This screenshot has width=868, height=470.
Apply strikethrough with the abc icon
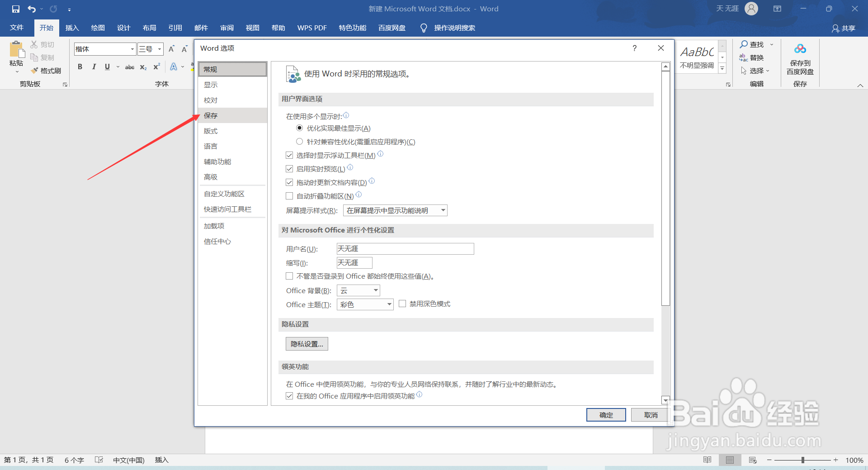[130, 67]
